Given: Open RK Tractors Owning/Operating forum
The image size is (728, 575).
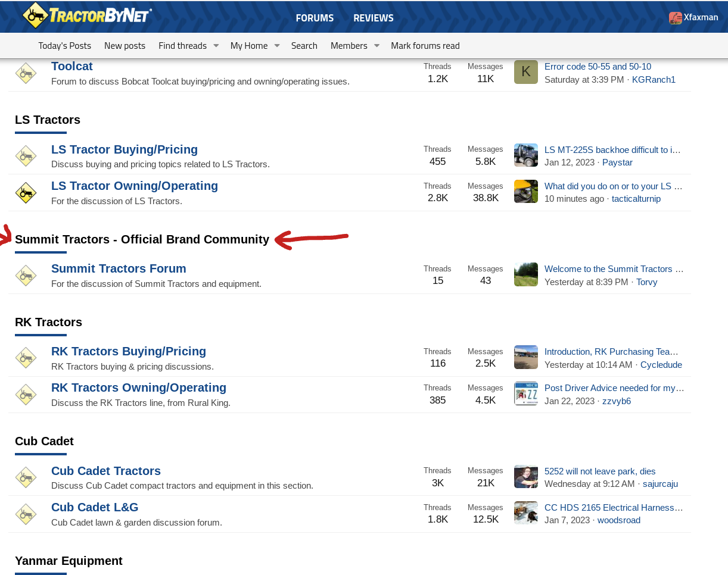Looking at the screenshot, I should click(139, 387).
